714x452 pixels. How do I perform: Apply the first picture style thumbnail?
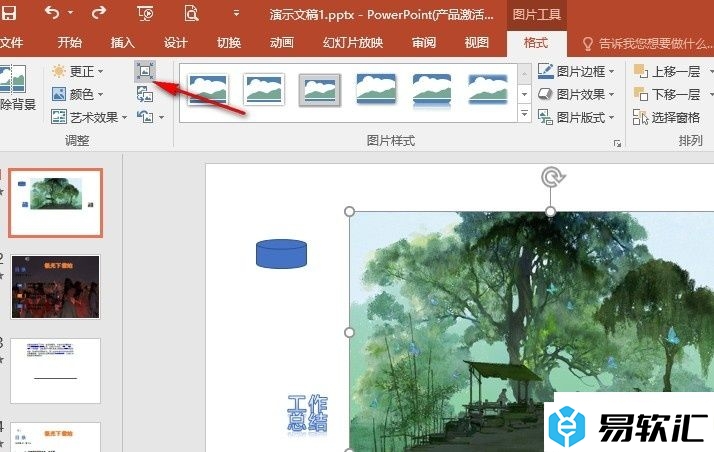point(208,90)
